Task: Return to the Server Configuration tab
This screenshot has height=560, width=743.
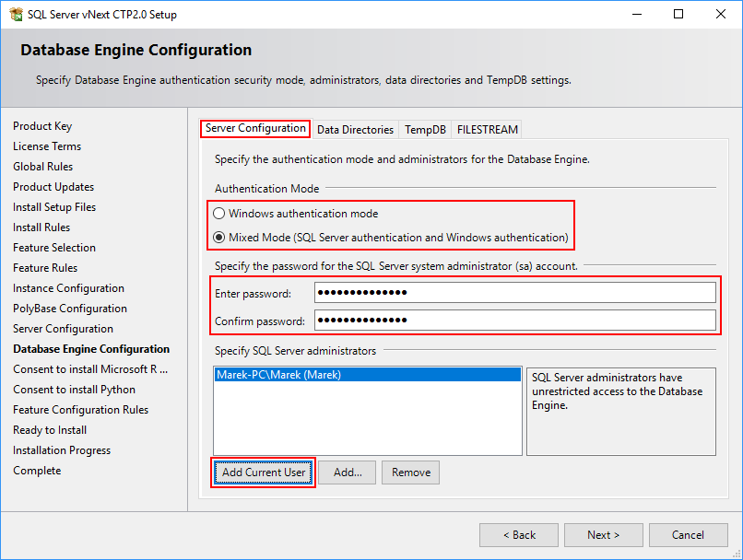Action: coord(255,129)
